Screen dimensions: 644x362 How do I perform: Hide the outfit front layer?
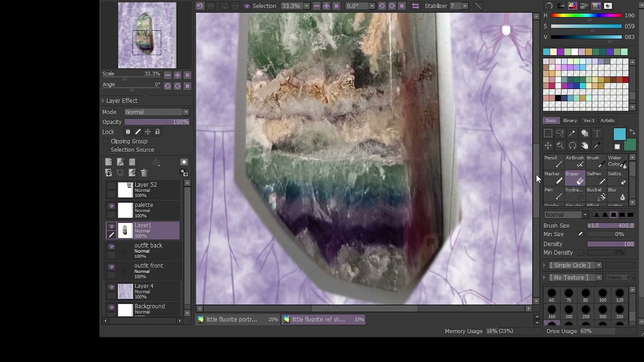tap(112, 266)
